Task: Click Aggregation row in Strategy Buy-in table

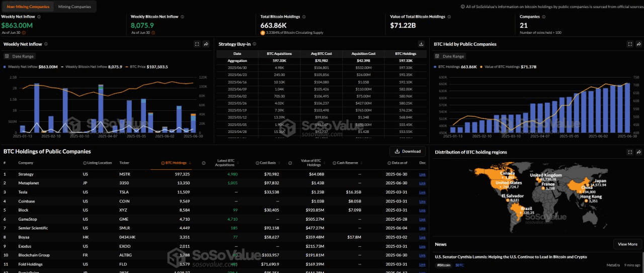Action: pyautogui.click(x=321, y=60)
